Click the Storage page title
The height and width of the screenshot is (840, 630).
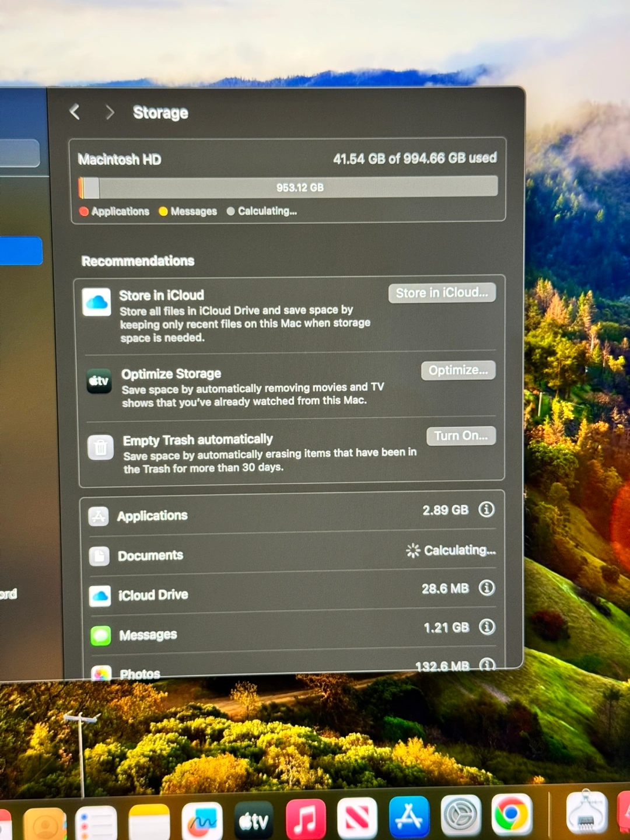coord(160,113)
